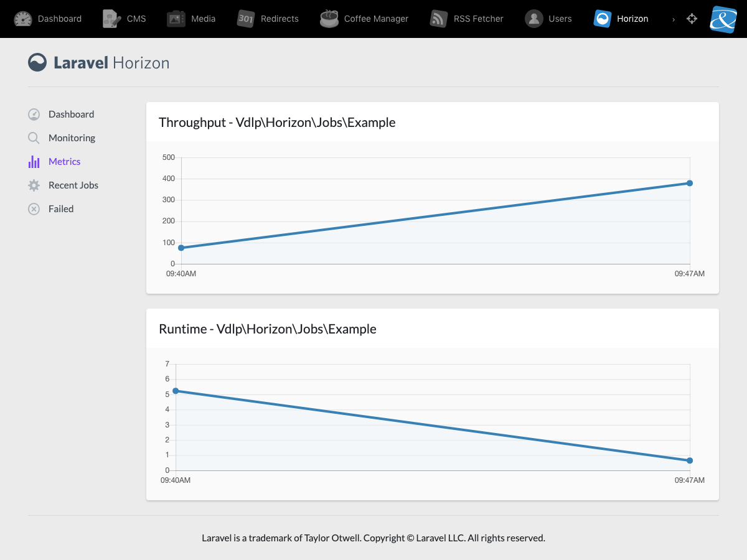This screenshot has height=560, width=747.
Task: Open the Coffee Manager menu label
Action: (x=376, y=19)
